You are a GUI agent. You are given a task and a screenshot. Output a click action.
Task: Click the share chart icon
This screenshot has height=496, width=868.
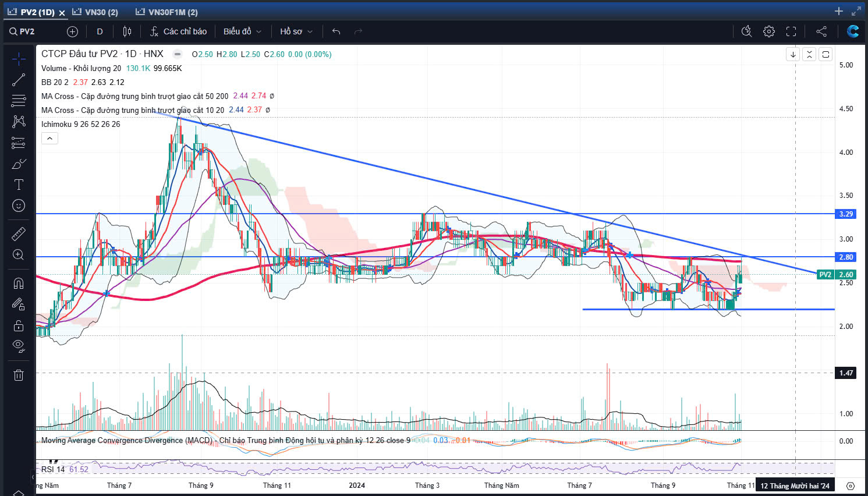click(821, 31)
